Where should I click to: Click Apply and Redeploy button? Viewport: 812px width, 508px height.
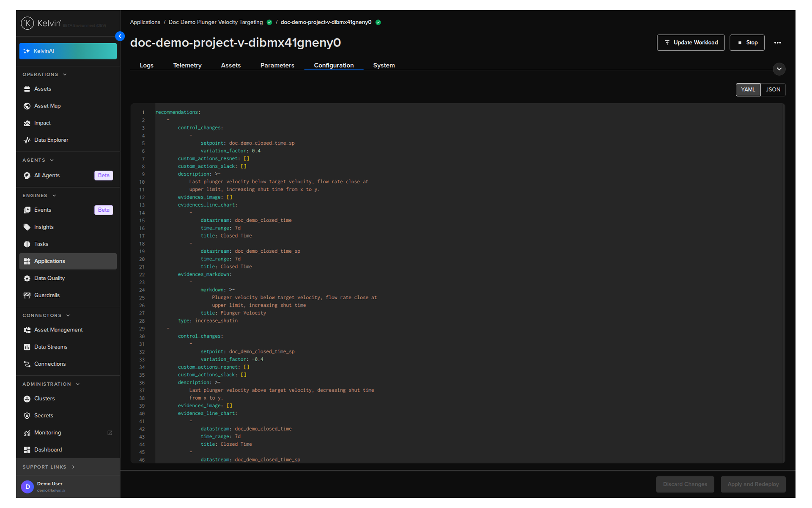tap(753, 485)
